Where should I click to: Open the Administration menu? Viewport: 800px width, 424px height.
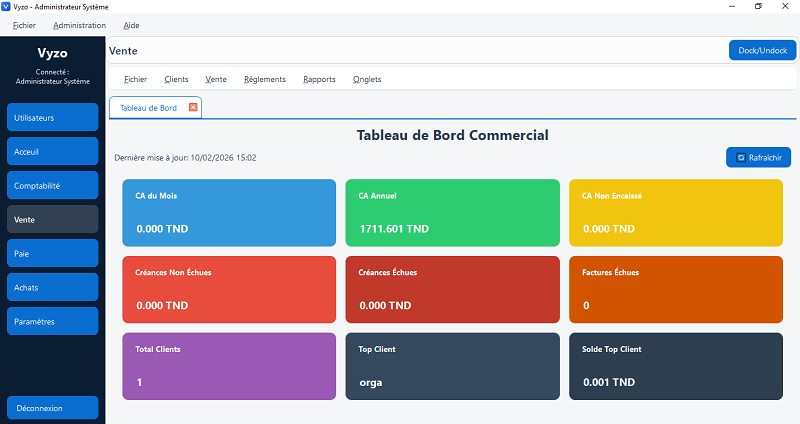coord(79,25)
